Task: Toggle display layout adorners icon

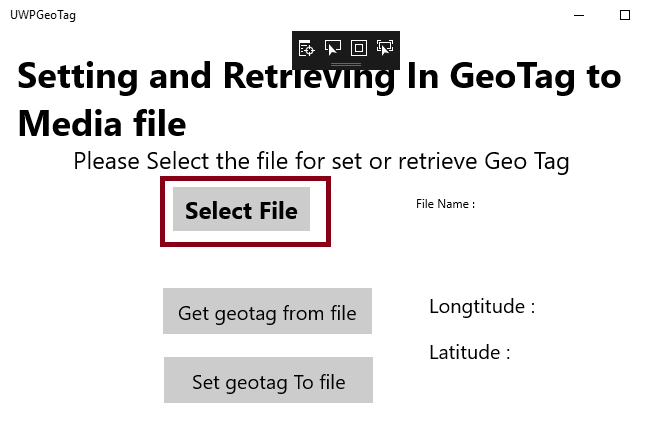Action: pos(359,47)
